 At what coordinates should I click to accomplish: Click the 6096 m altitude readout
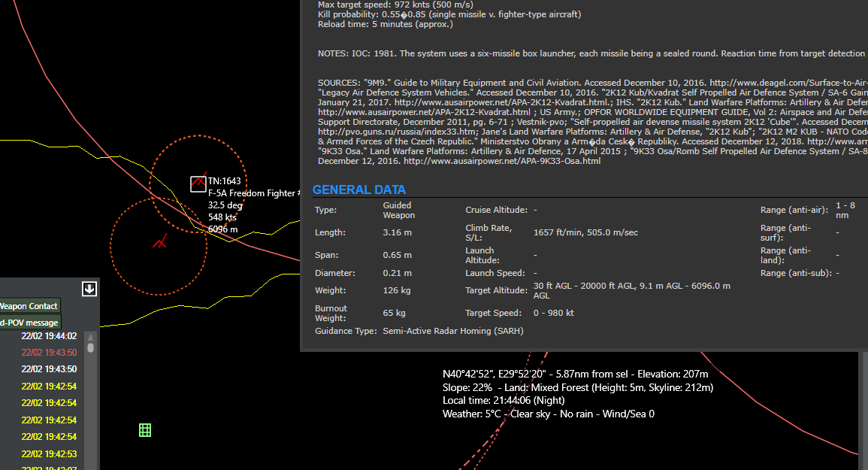point(222,229)
